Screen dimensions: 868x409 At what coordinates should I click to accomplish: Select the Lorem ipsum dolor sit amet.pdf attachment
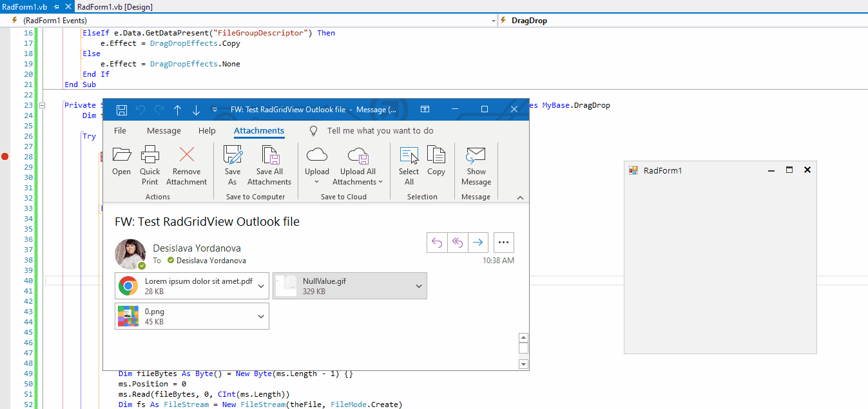(x=192, y=286)
